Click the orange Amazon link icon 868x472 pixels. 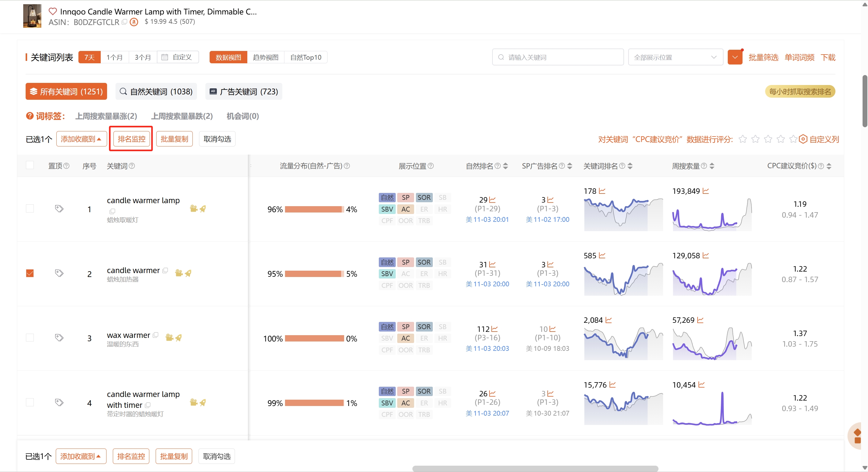click(x=134, y=22)
